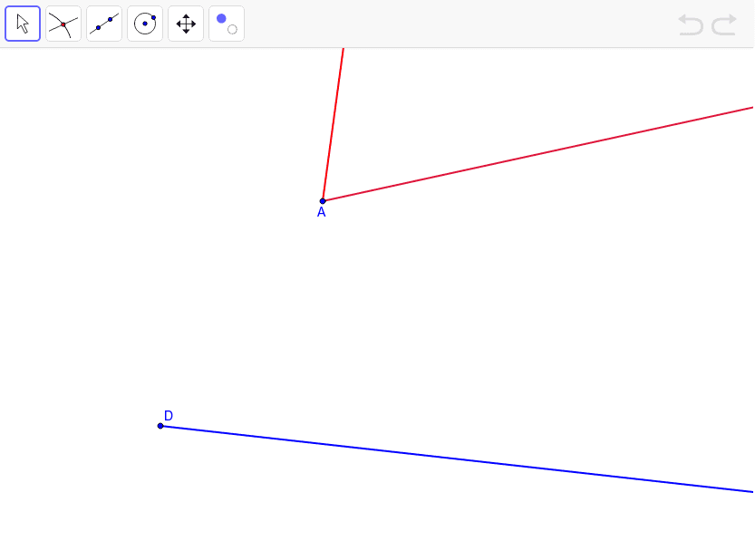Viewport: 755px width, 560px height.
Task: Select the Show/Hide Object tool
Action: point(226,23)
